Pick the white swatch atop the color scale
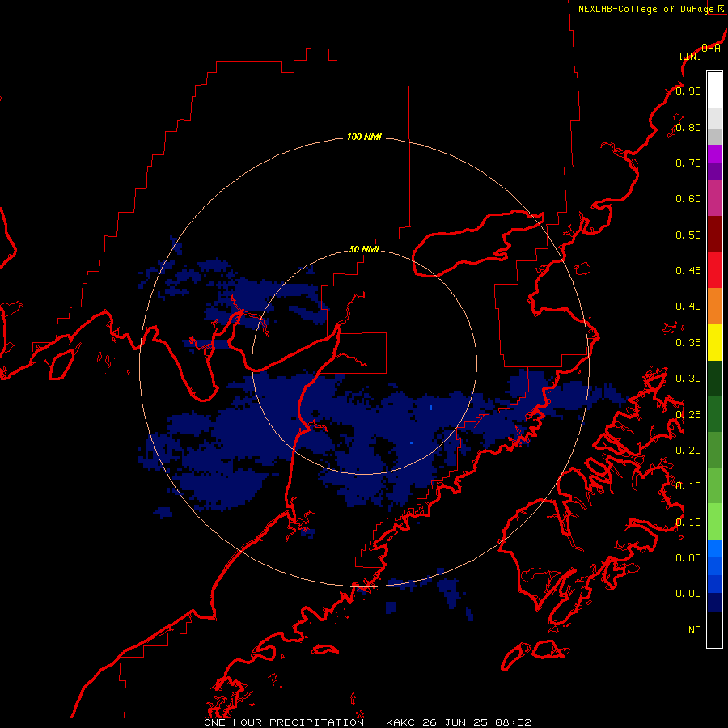This screenshot has width=728, height=728. pos(714,91)
